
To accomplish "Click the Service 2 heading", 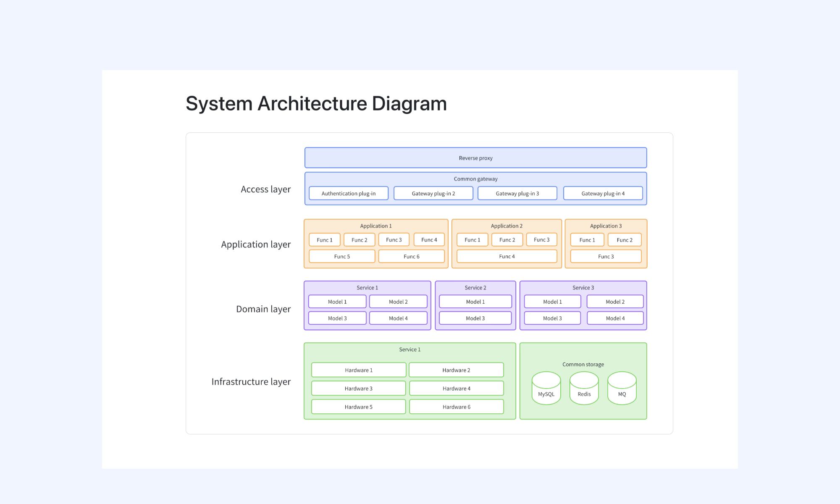I will pos(475,288).
